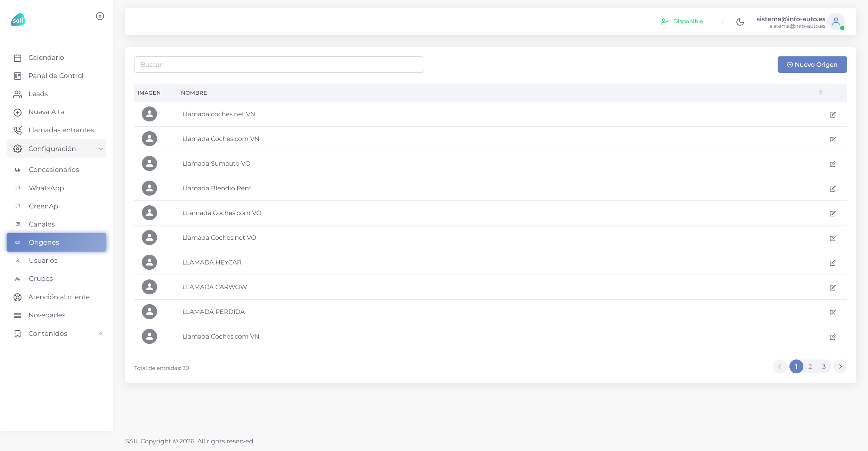Click avatar image of Llamada coches.net VN

[x=149, y=114]
